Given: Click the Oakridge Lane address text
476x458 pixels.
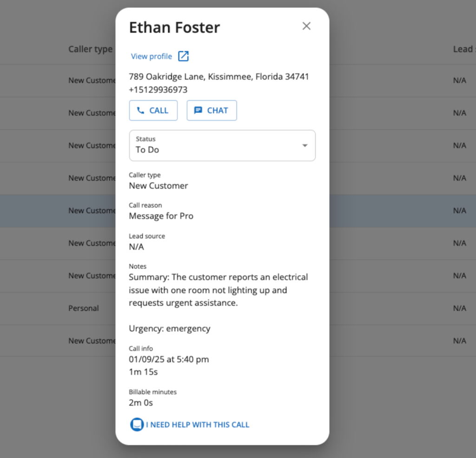Looking at the screenshot, I should point(219,77).
